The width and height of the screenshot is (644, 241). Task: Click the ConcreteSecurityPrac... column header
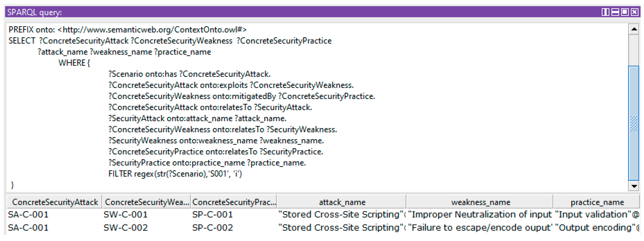(x=234, y=202)
